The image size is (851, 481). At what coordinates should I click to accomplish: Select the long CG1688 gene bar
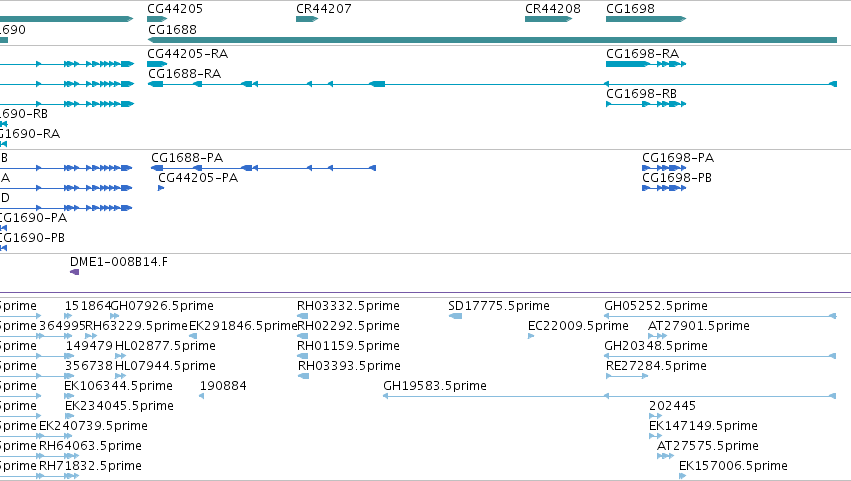(492, 40)
